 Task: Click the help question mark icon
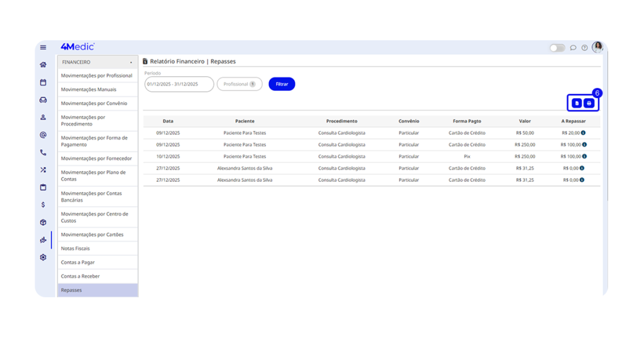pos(584,48)
